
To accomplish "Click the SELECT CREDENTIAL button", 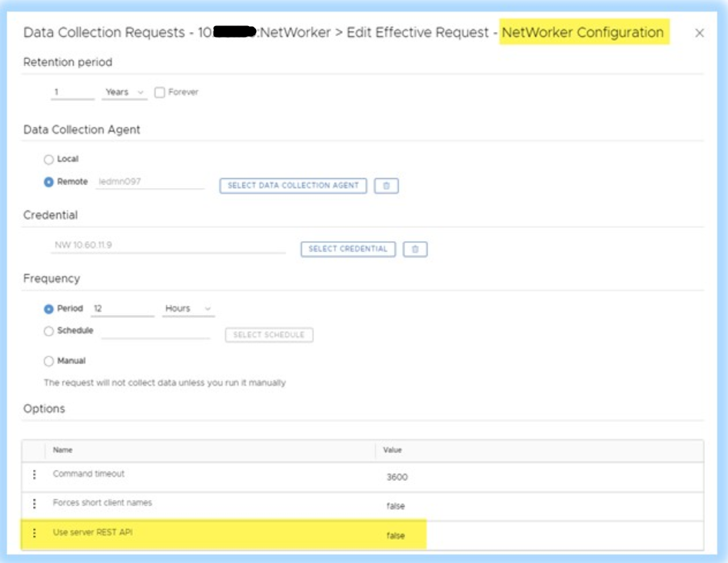I will (x=347, y=248).
